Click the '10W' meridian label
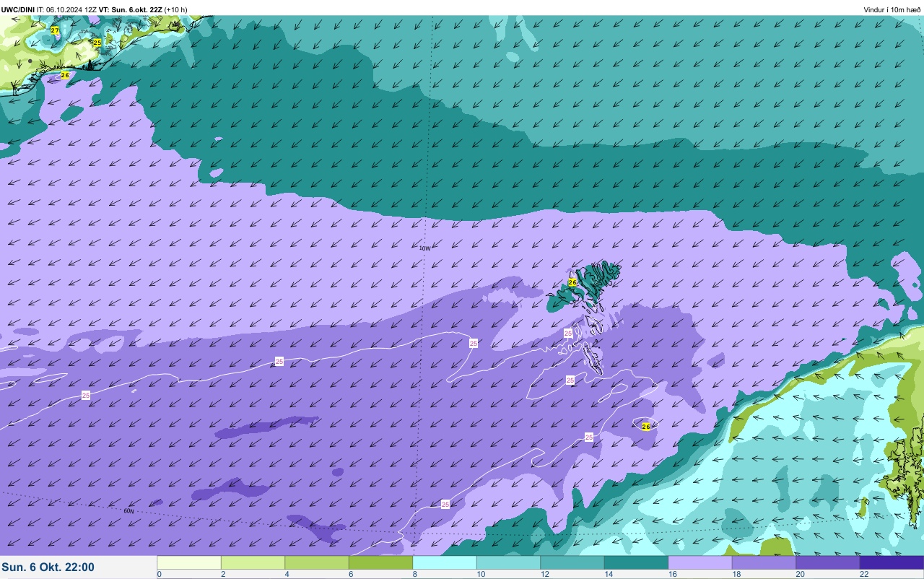Image resolution: width=924 pixels, height=579 pixels. coord(425,248)
